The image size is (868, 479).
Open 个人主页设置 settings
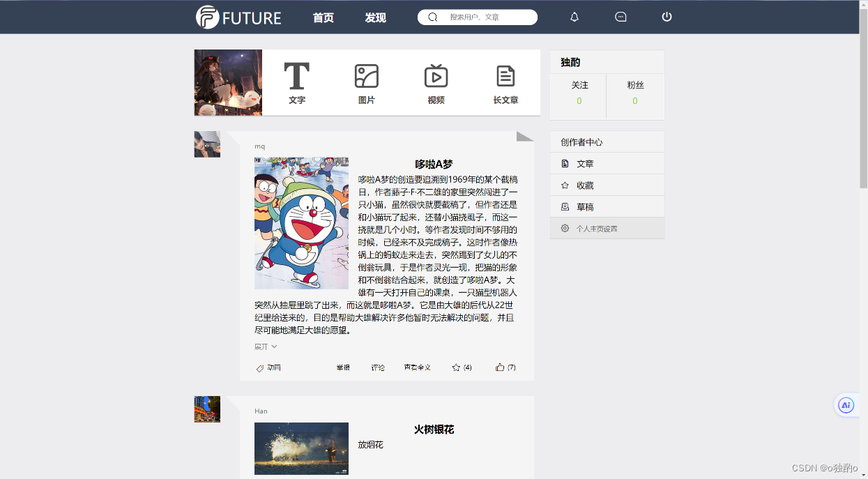click(607, 228)
